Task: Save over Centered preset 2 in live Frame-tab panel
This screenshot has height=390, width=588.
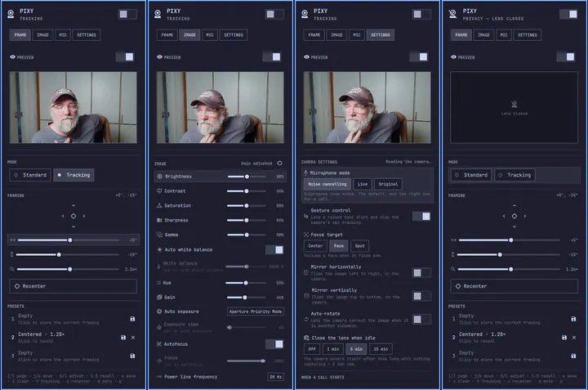Action: [123, 338]
